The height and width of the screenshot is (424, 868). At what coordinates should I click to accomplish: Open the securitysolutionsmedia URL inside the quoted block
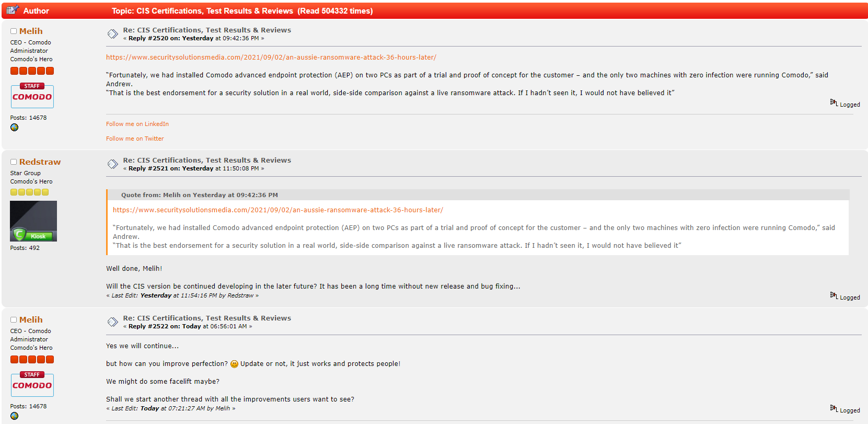click(277, 210)
